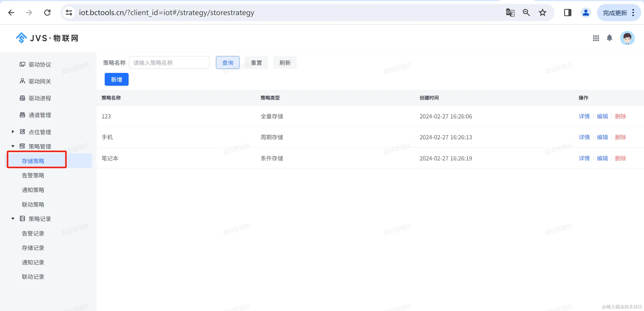Image resolution: width=644 pixels, height=311 pixels.
Task: Open the browser side panel icon
Action: click(x=567, y=13)
